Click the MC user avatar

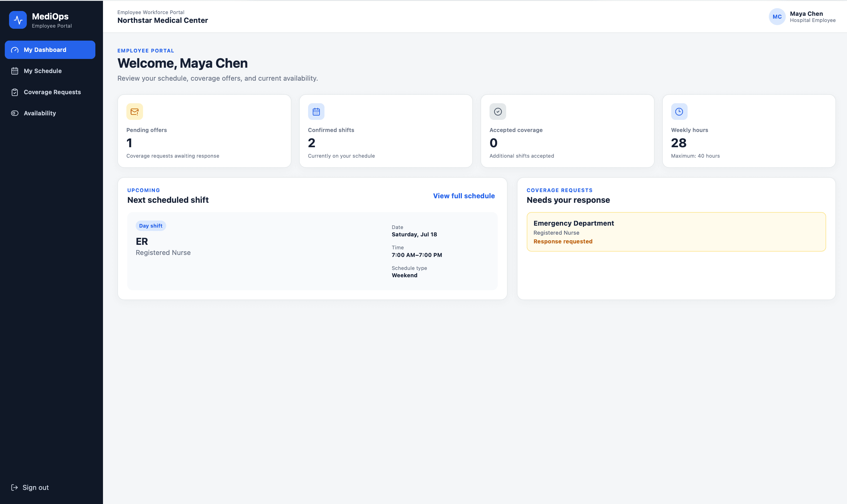[777, 17]
